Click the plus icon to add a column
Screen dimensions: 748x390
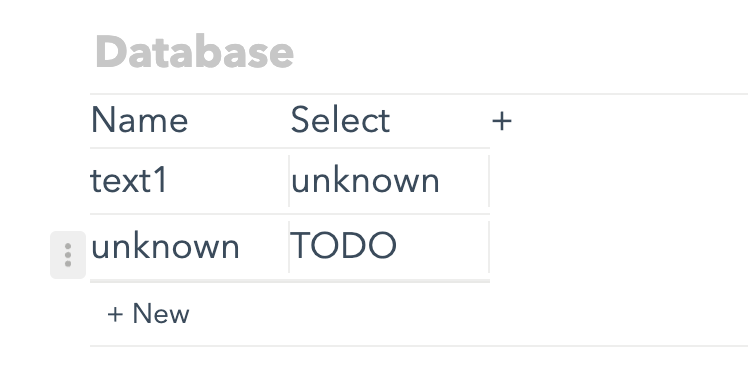click(502, 121)
